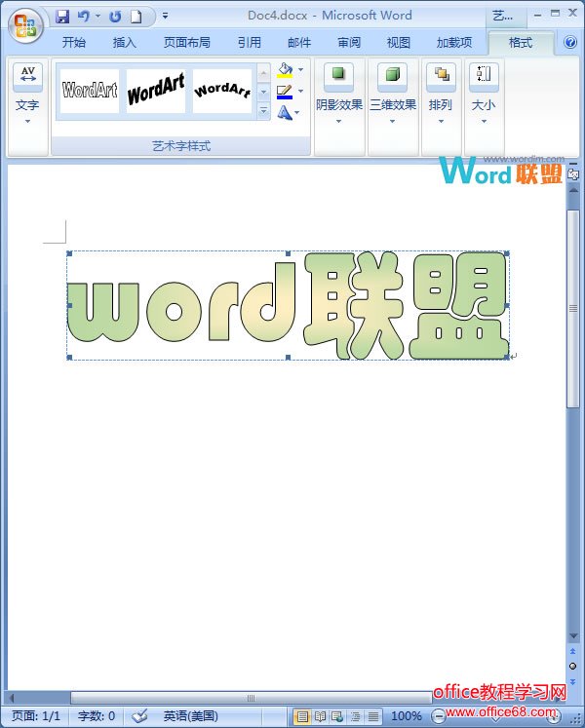Click the proofing spell-check status icon
Image resolution: width=585 pixels, height=728 pixels.
click(x=139, y=716)
